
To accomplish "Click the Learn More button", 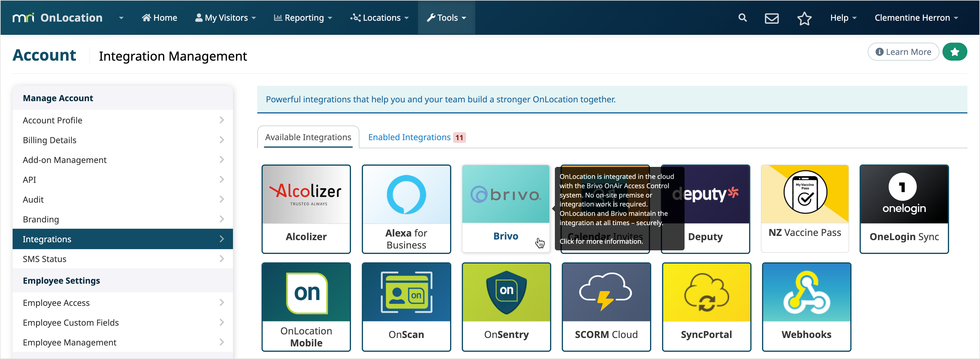I will [903, 52].
